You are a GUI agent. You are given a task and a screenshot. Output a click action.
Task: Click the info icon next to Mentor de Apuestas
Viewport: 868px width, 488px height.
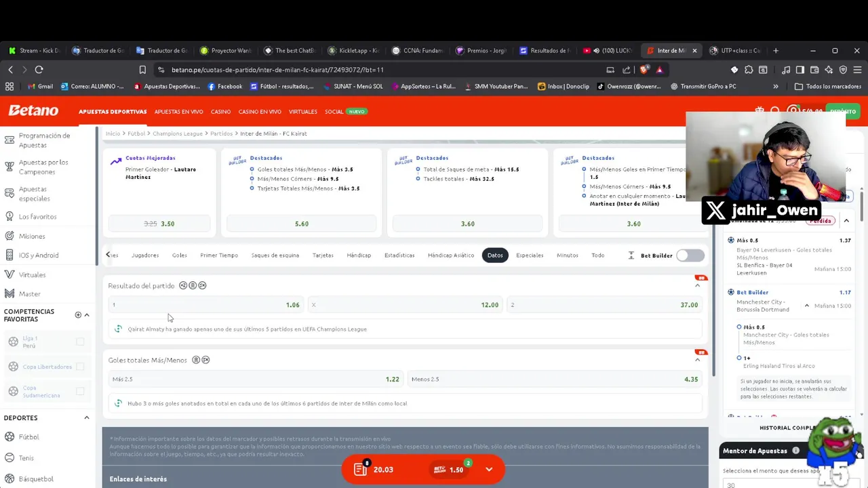coord(795,451)
